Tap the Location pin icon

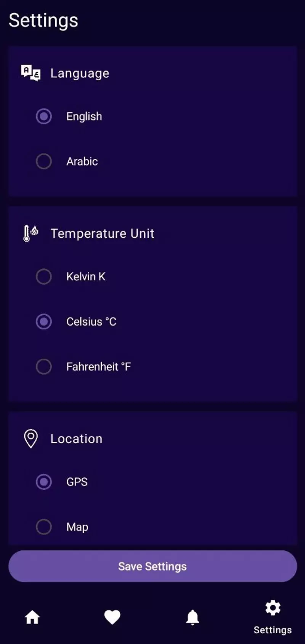31,439
